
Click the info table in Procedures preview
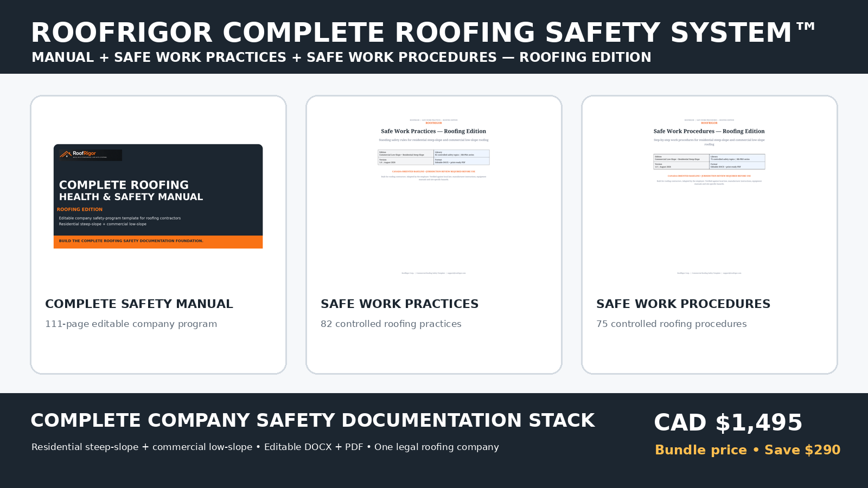point(709,162)
